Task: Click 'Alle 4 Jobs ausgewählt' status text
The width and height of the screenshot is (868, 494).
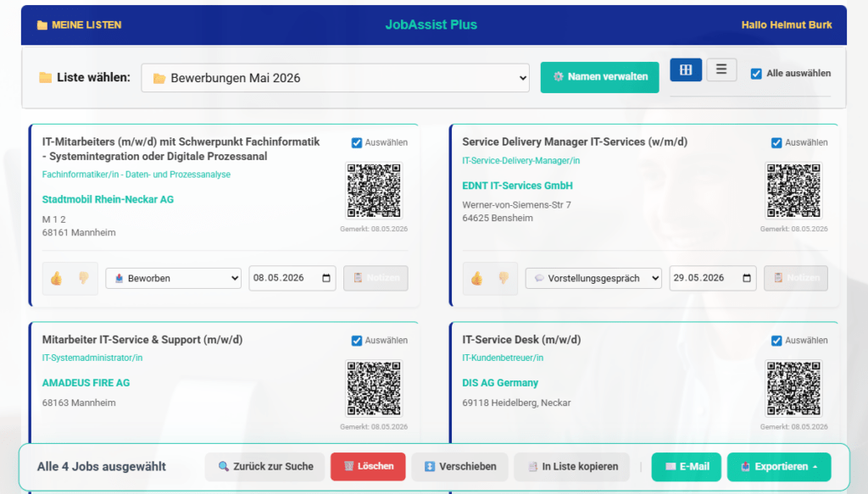Action: tap(102, 467)
